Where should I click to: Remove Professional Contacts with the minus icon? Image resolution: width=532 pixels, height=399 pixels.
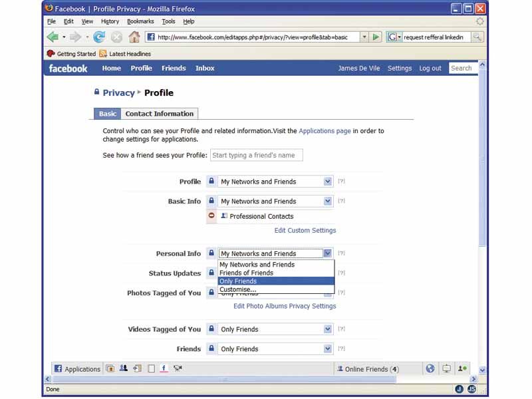211,215
